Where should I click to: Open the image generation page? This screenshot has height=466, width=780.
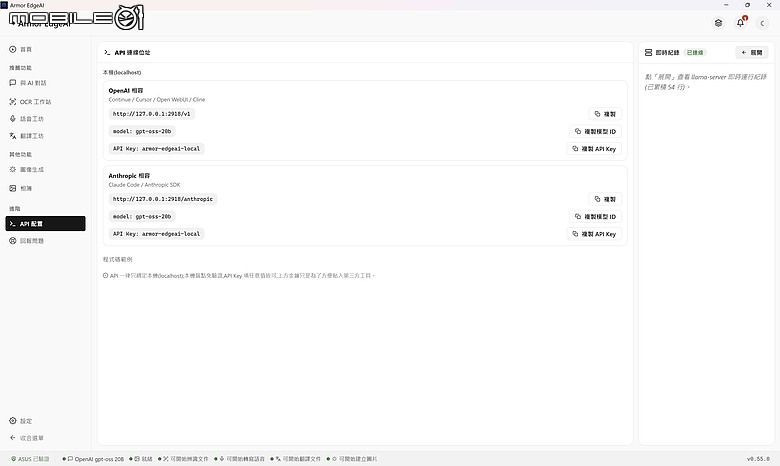tap(27, 170)
